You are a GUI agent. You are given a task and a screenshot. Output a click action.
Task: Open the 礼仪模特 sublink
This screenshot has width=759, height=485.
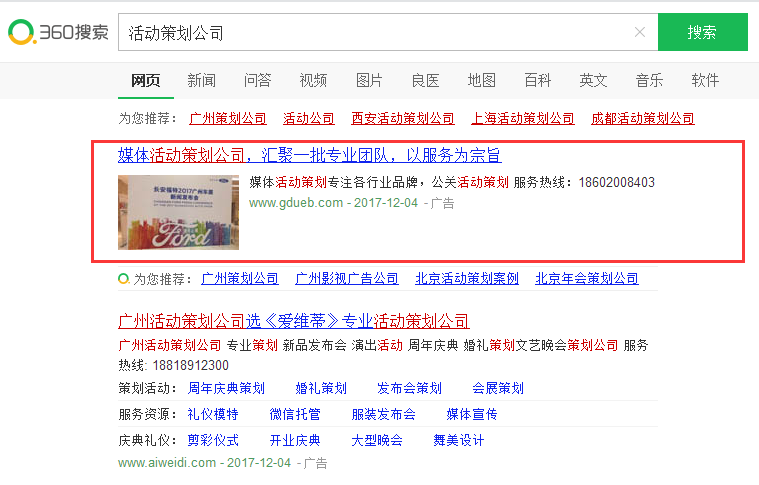(x=213, y=415)
